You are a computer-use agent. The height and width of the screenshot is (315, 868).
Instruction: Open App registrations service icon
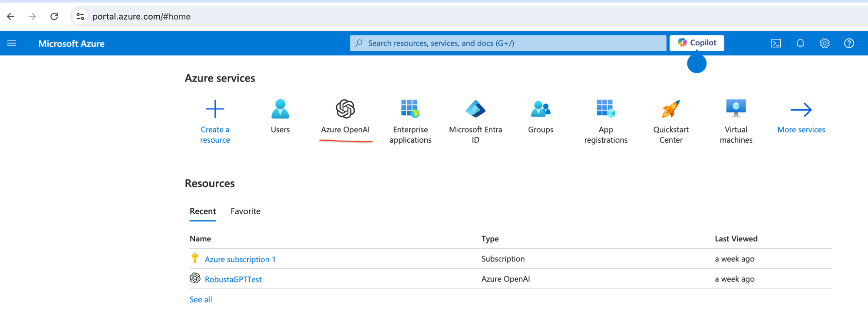(606, 109)
